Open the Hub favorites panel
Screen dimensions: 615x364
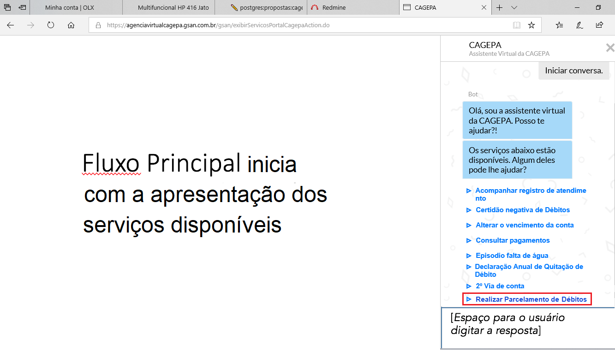[559, 25]
